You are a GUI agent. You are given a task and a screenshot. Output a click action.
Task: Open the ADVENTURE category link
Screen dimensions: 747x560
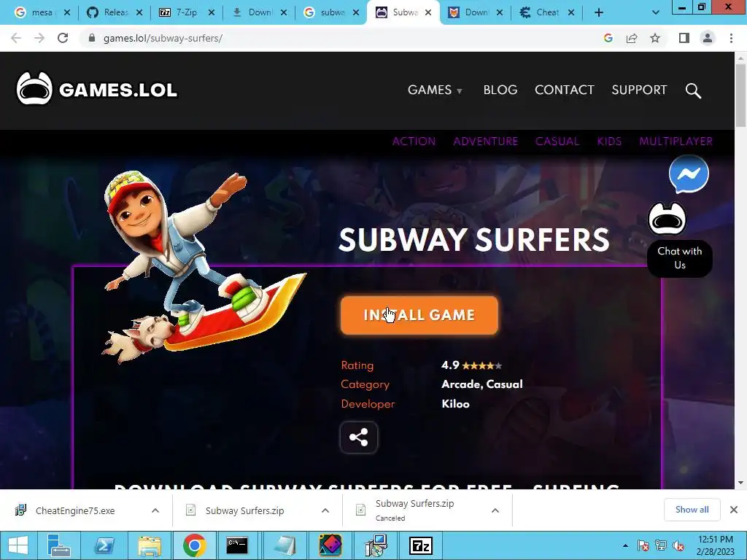coord(485,141)
